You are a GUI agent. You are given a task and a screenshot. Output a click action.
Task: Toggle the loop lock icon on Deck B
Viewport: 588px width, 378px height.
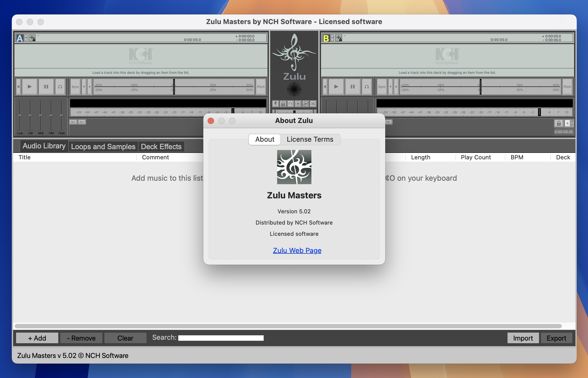[559, 123]
